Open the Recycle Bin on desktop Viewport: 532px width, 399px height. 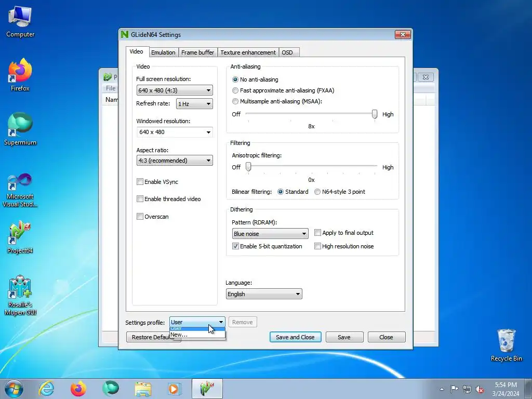(506, 345)
